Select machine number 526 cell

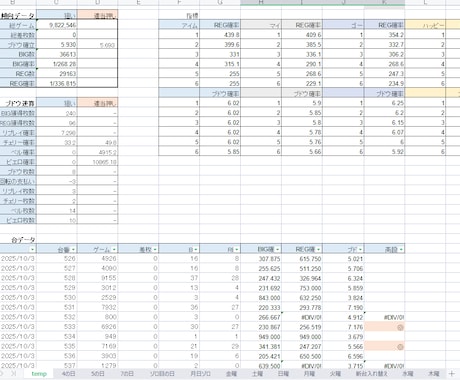57,259
